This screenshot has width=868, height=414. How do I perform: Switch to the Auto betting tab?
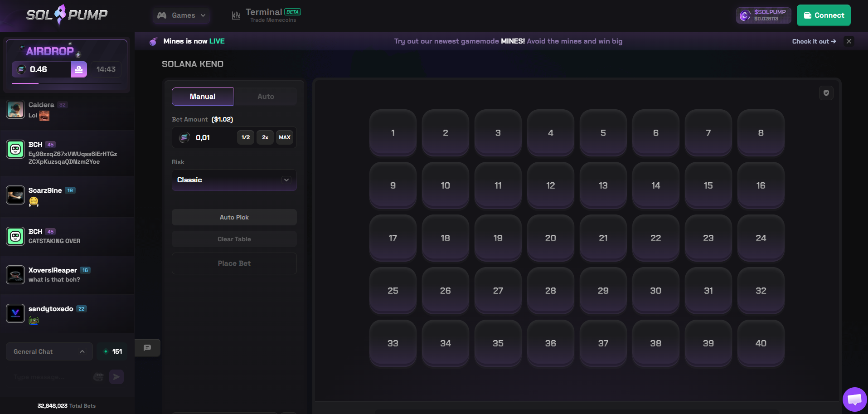(x=266, y=97)
